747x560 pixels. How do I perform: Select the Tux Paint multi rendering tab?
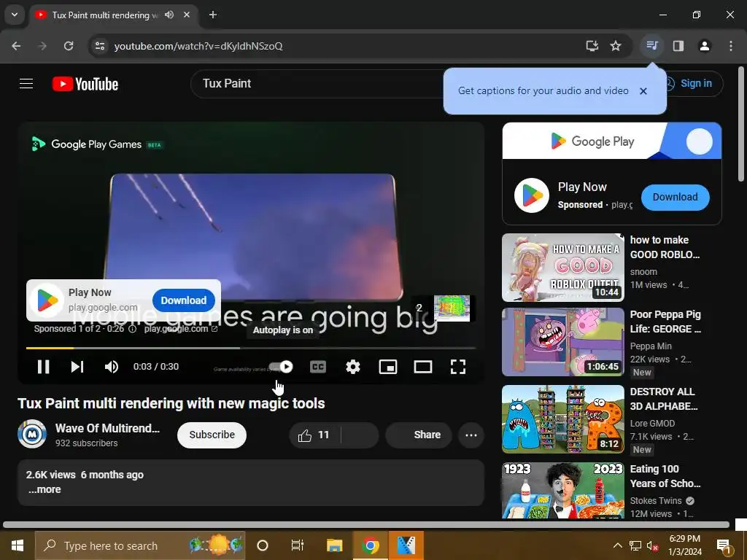tap(105, 15)
